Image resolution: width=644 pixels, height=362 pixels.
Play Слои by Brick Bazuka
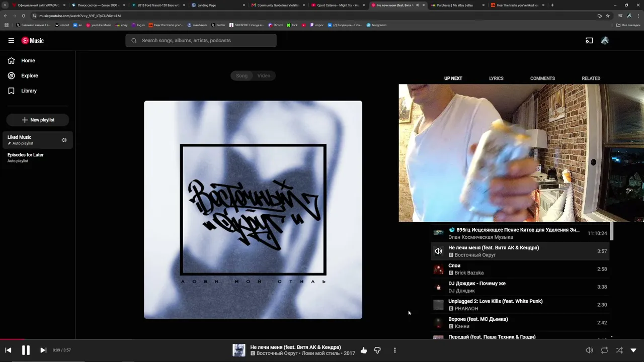(x=520, y=269)
